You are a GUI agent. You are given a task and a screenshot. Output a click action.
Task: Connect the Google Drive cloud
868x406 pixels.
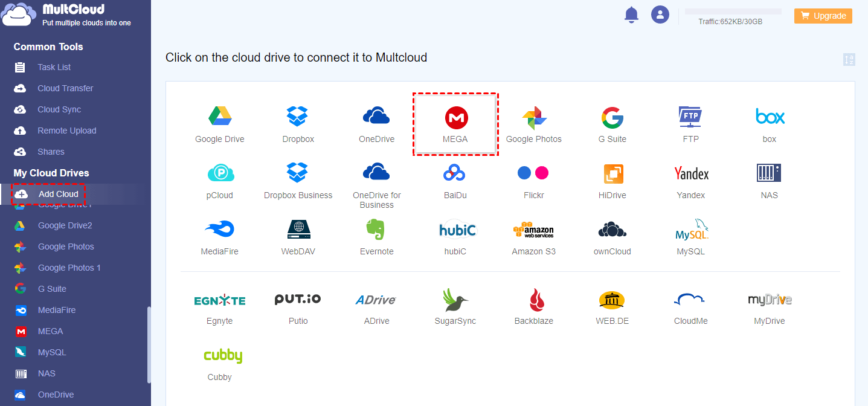[x=220, y=116]
